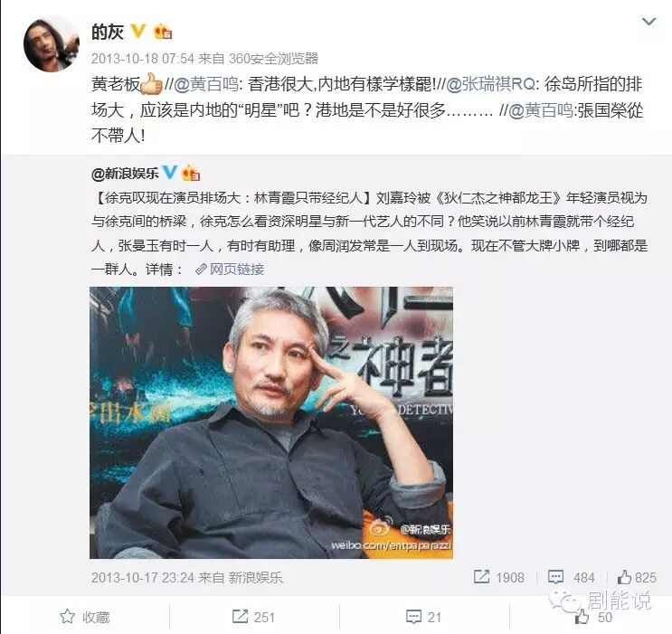Viewport: 672px width, 634px height.
Task: Open the post options chevron menu
Action: pyautogui.click(x=649, y=22)
